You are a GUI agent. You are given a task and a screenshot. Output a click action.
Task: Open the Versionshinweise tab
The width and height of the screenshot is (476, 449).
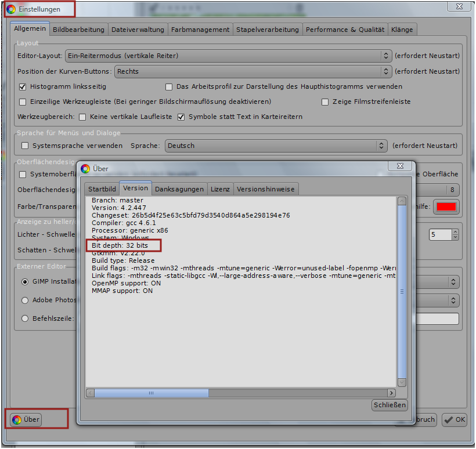tap(266, 189)
